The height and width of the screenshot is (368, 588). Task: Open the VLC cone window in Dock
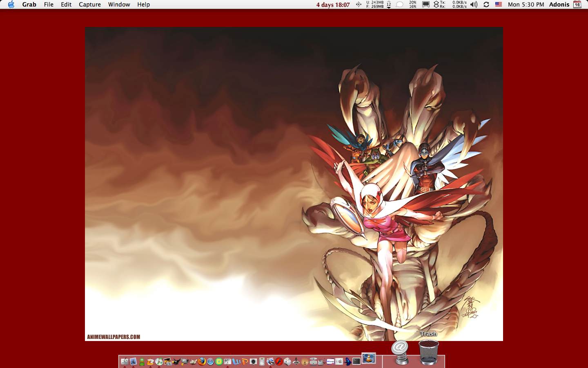click(369, 358)
